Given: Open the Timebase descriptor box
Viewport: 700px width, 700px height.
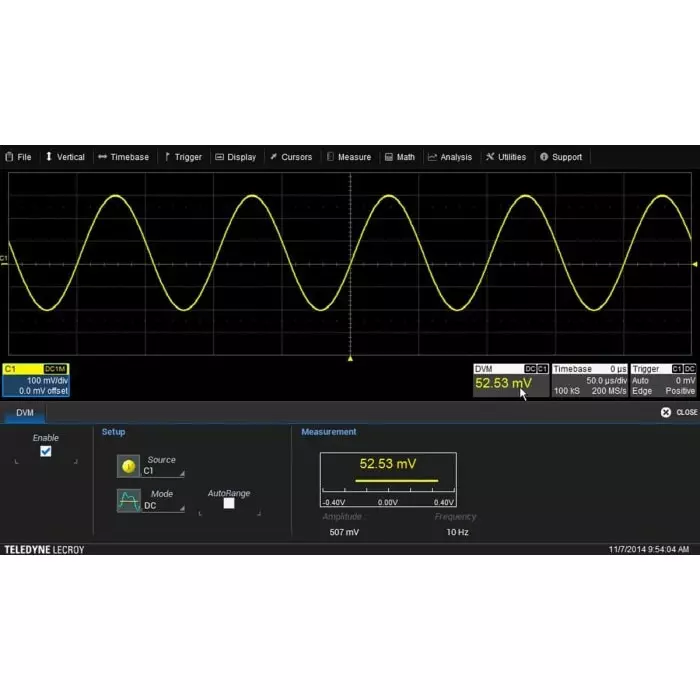Looking at the screenshot, I should click(x=590, y=380).
